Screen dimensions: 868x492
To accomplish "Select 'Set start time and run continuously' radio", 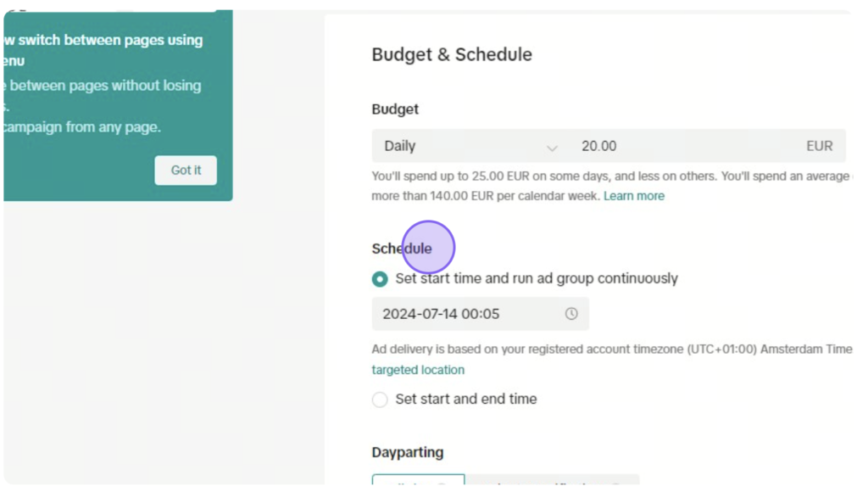I will pos(380,279).
